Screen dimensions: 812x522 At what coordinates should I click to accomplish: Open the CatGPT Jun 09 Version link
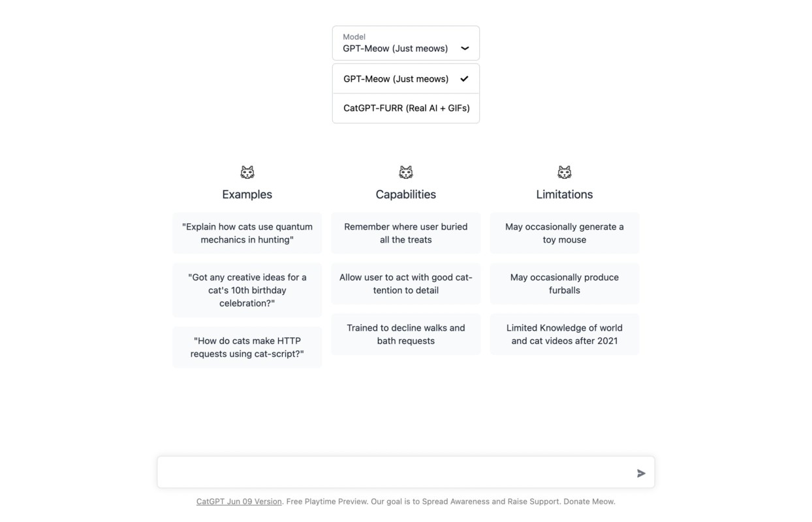click(239, 501)
